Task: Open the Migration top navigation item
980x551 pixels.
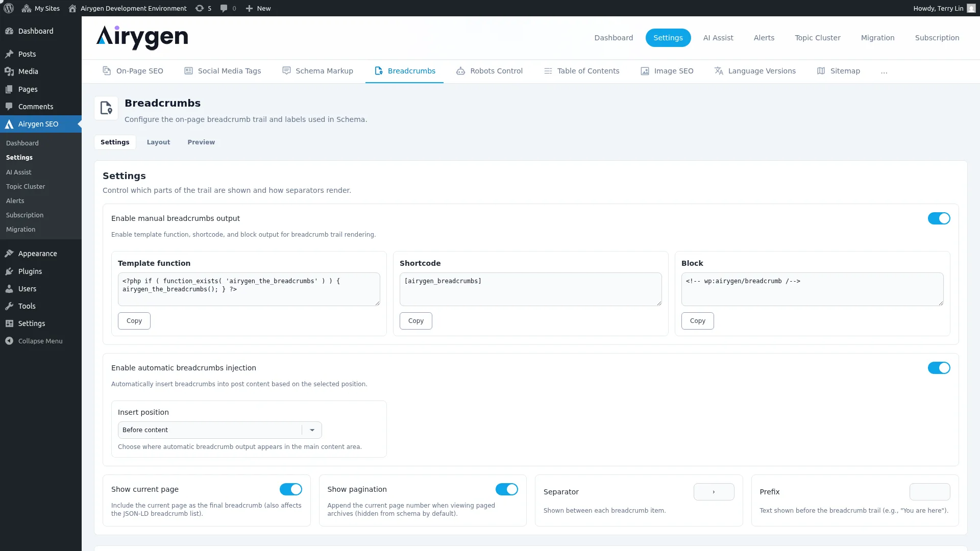Action: (878, 38)
